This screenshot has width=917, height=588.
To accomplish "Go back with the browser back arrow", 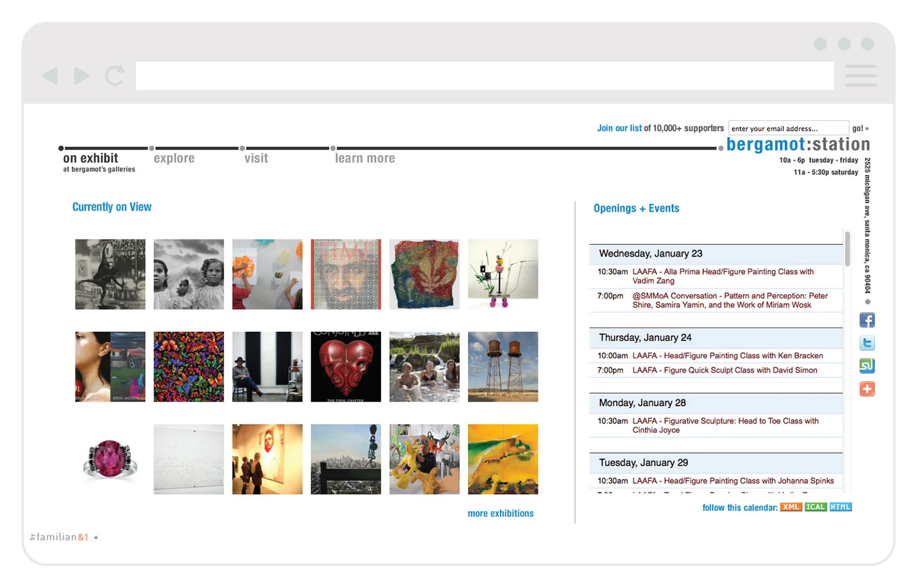I will point(49,76).
